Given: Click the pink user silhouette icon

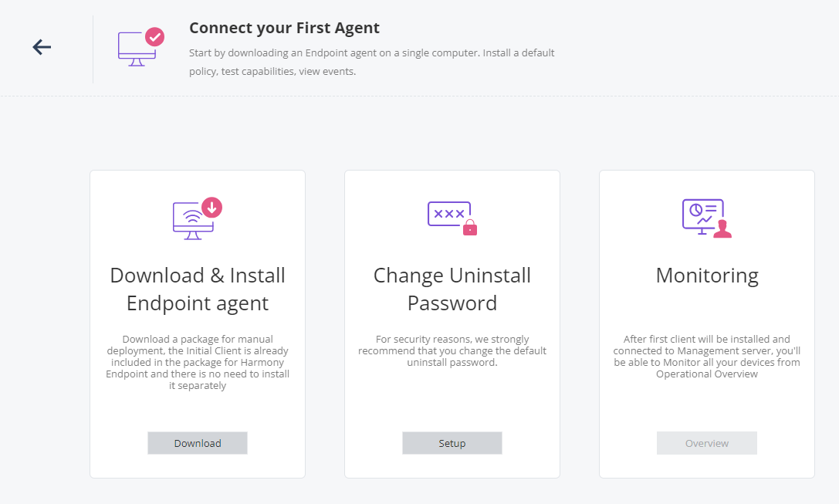Looking at the screenshot, I should click(722, 229).
